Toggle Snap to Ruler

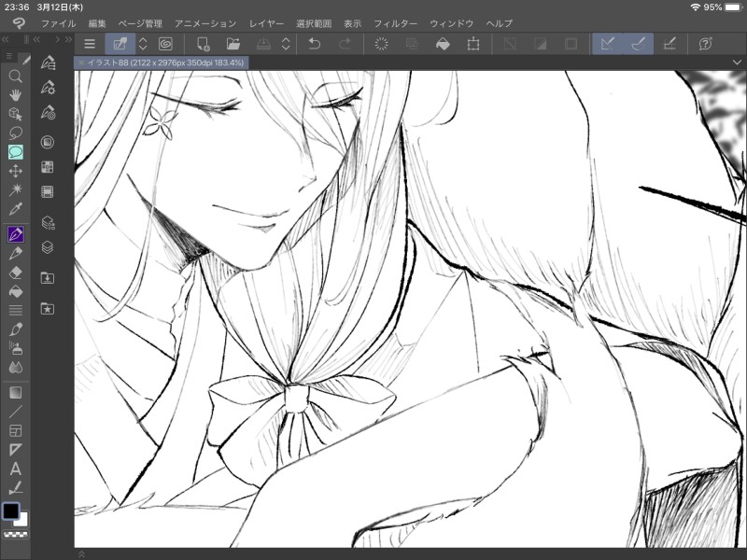tap(608, 44)
